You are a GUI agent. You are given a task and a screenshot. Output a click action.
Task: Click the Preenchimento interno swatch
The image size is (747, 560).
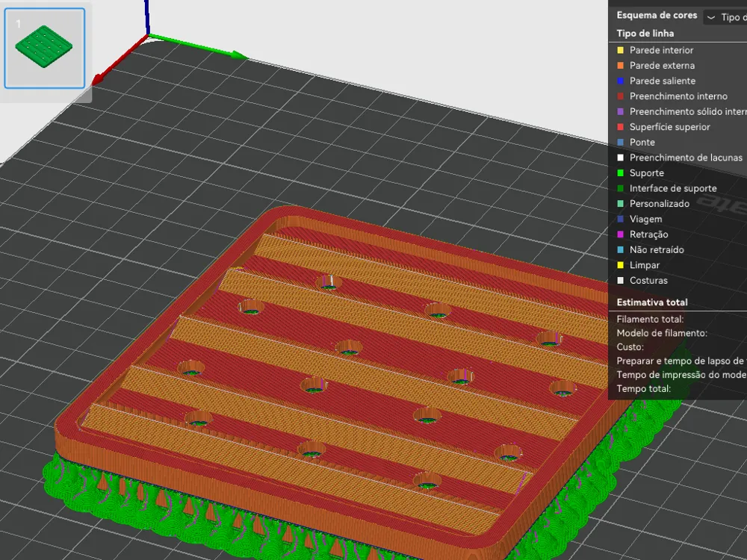coord(620,96)
